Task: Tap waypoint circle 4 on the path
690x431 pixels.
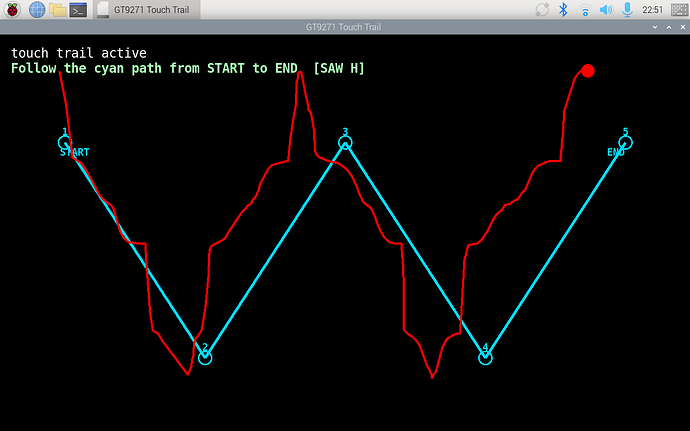Action: click(x=485, y=358)
